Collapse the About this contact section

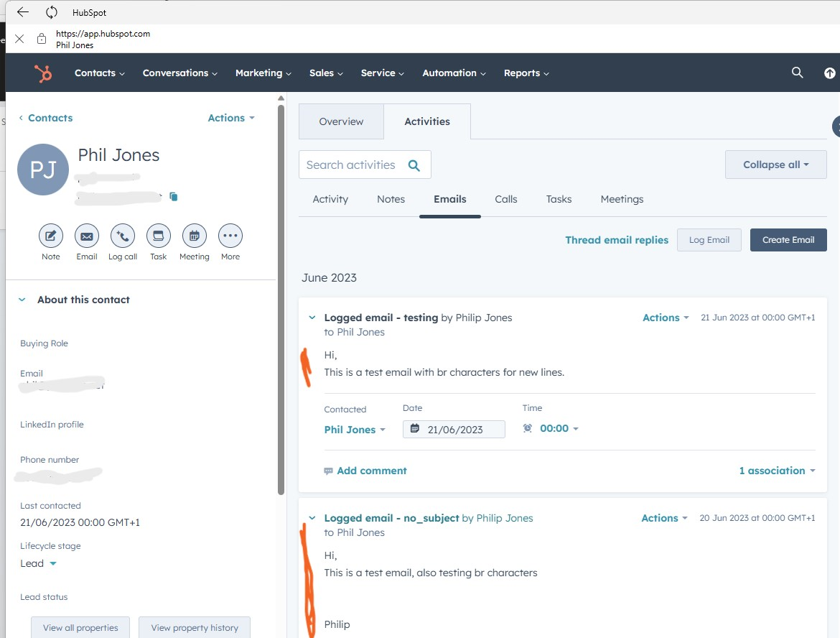pyautogui.click(x=22, y=300)
